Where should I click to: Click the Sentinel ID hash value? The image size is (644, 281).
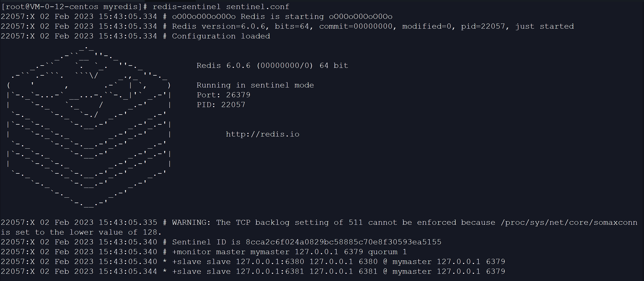click(343, 242)
